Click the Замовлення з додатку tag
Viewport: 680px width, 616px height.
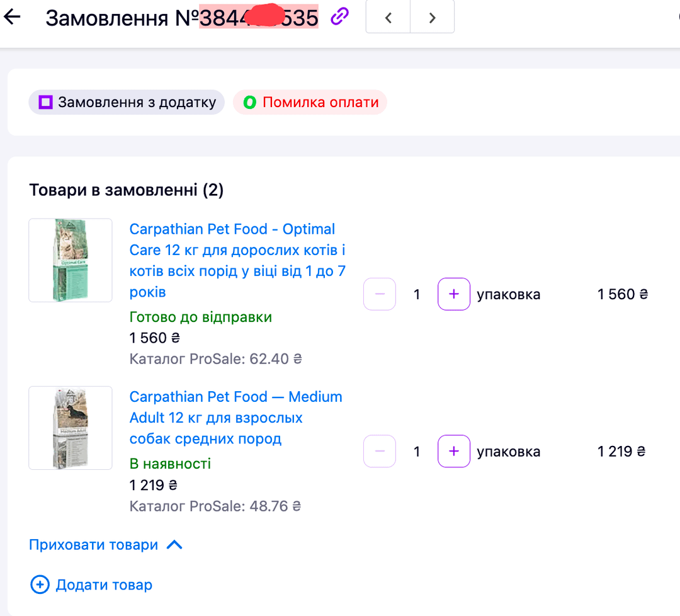(x=127, y=103)
